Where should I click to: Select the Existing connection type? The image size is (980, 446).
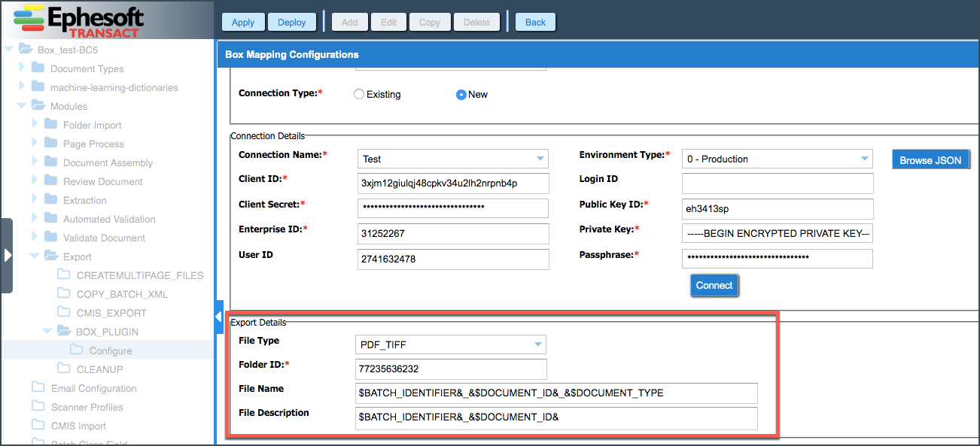click(359, 95)
